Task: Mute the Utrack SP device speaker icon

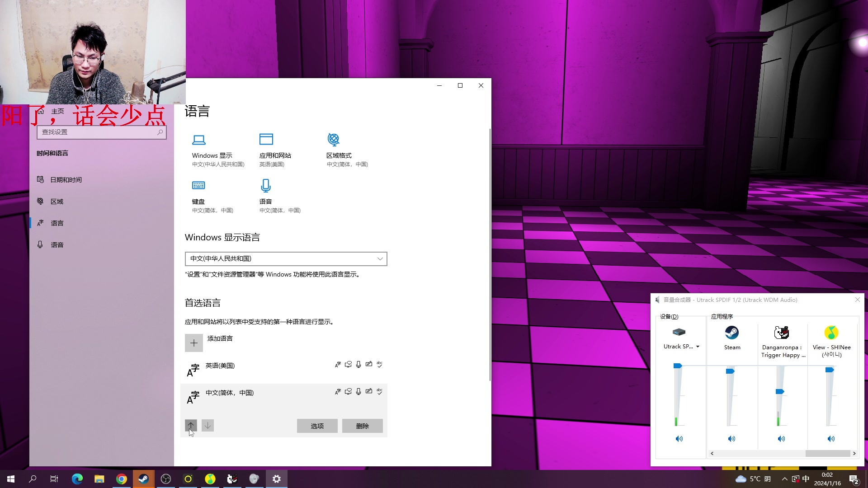Action: 679,439
